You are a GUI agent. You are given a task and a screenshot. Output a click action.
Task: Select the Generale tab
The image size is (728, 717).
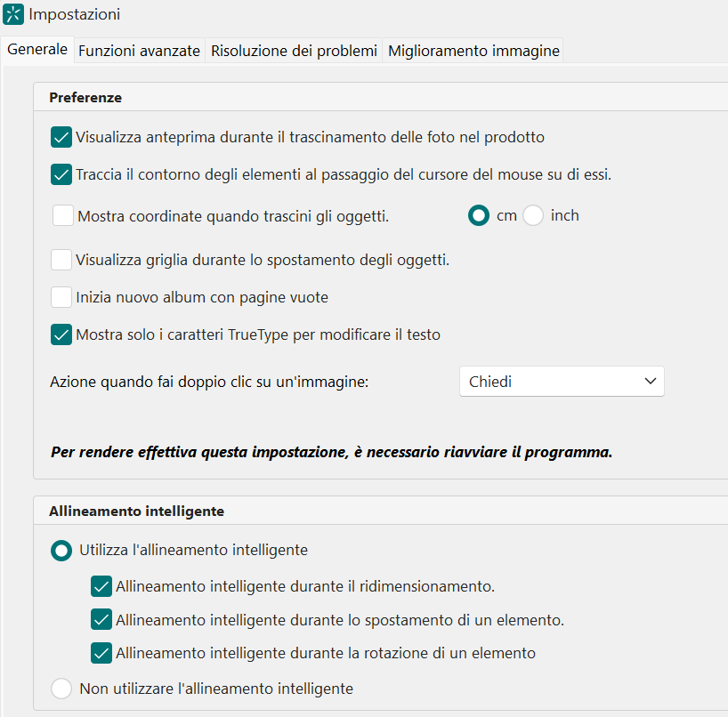(36, 50)
